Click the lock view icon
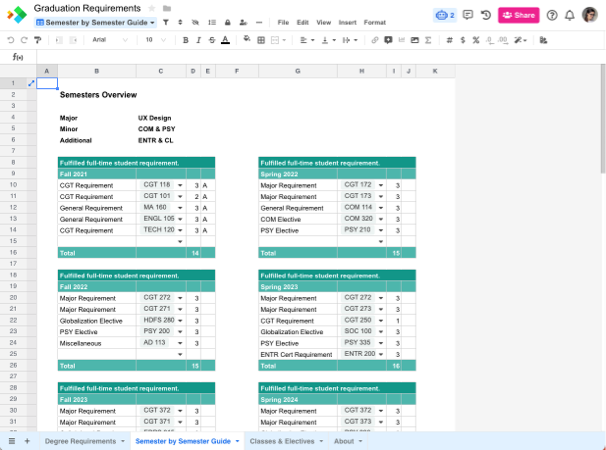Image resolution: width=606 pixels, height=450 pixels. 228,22
